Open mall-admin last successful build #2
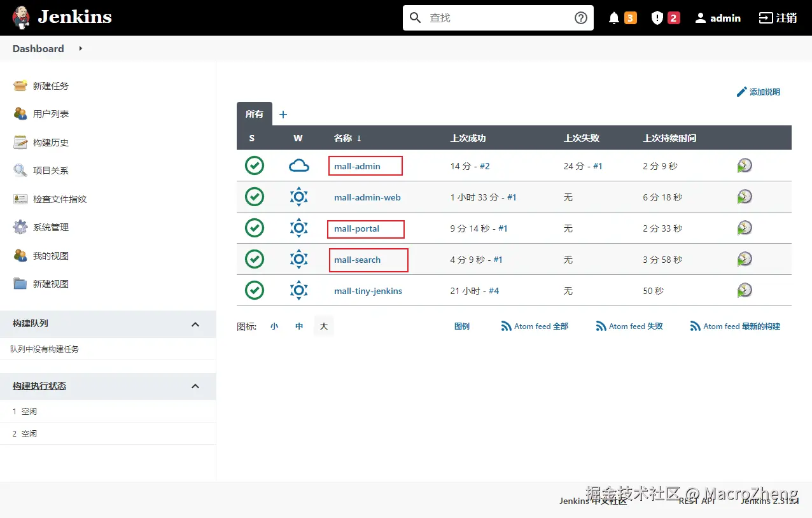 click(484, 166)
